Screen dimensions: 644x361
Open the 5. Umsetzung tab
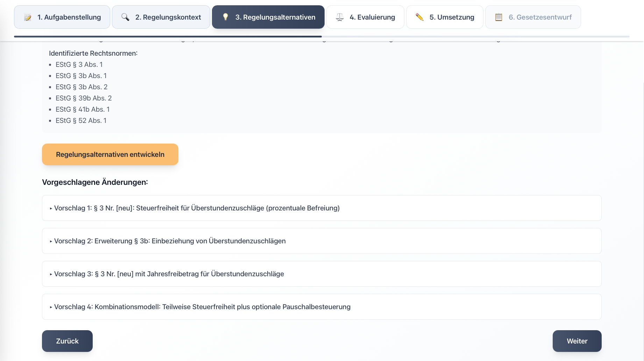[x=445, y=17]
